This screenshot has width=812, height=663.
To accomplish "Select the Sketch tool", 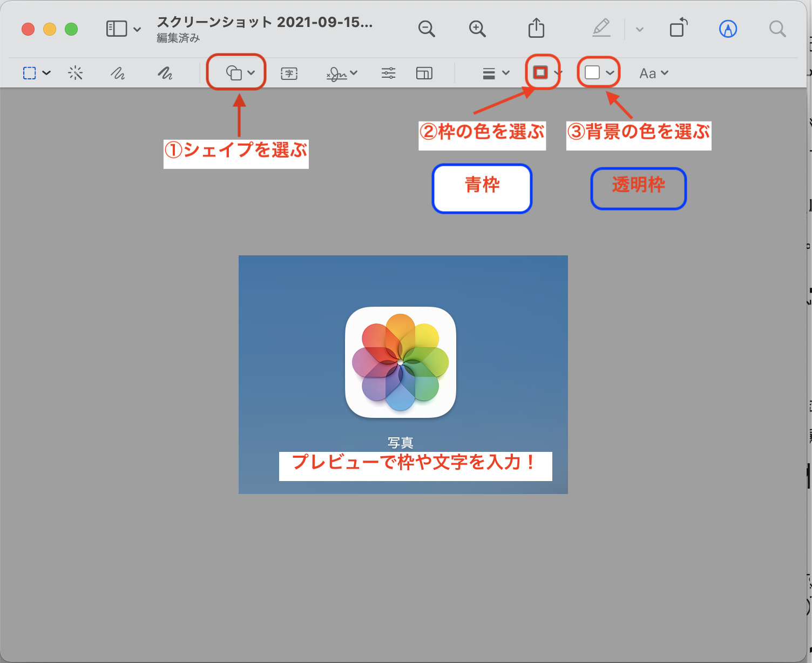I will coord(118,73).
